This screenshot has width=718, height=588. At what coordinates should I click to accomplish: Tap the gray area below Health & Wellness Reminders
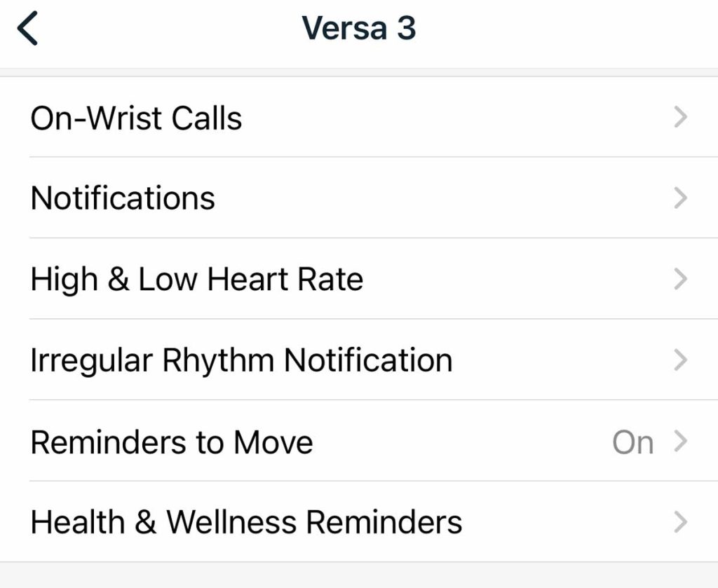coord(359,575)
